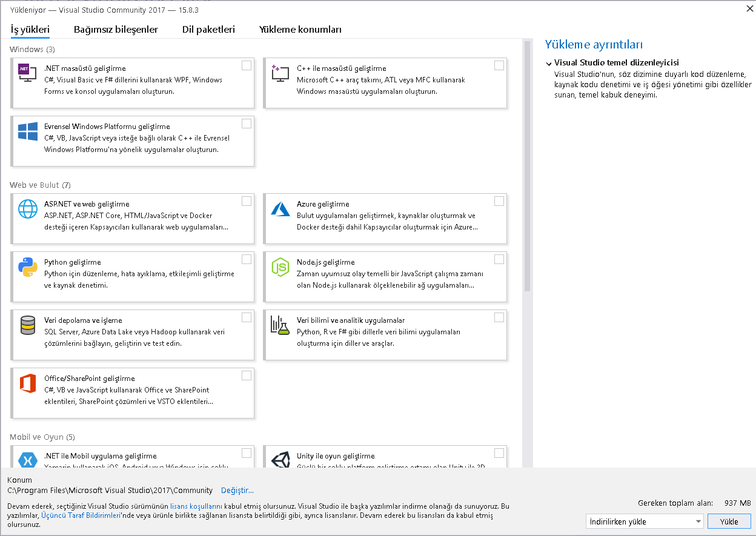Open the Bağımsız bileşenler tab
The width and height of the screenshot is (756, 536).
(116, 29)
